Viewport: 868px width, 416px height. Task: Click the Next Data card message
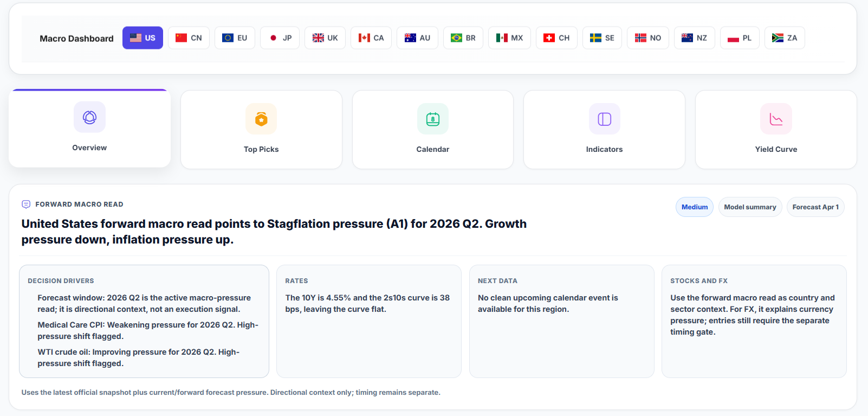[x=548, y=303]
